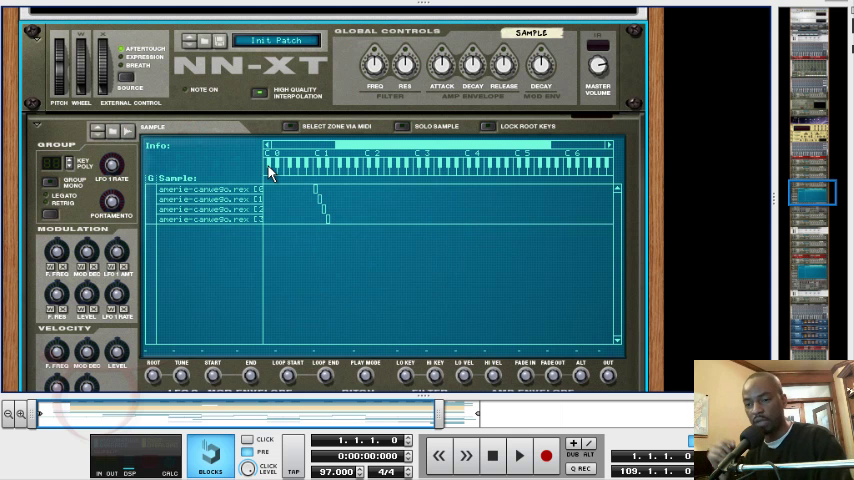
Task: Enable the metronome Click
Action: click(247, 439)
